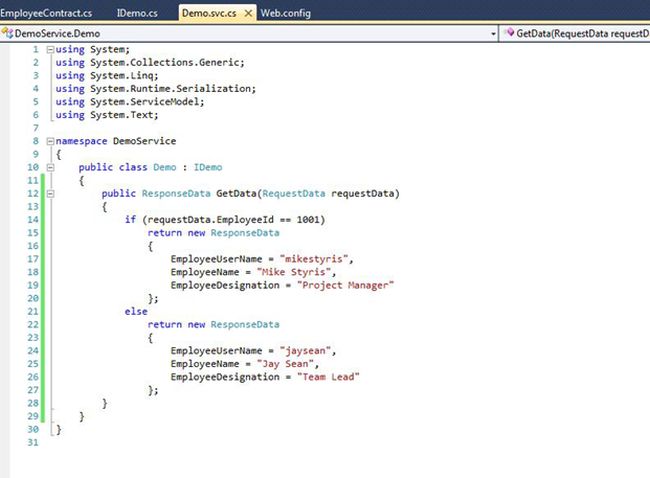Click 'using System.Runtime.Serialization;' line
Screen dimensions: 650x478
[156, 89]
